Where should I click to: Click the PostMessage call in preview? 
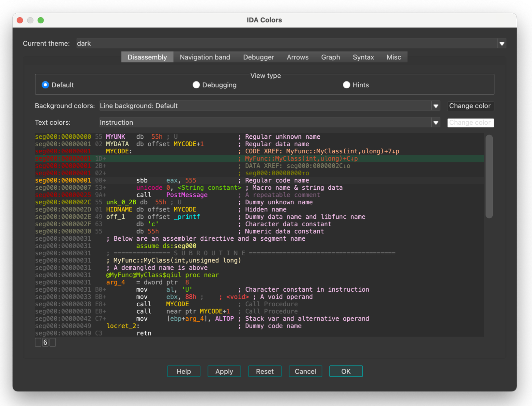tap(187, 195)
